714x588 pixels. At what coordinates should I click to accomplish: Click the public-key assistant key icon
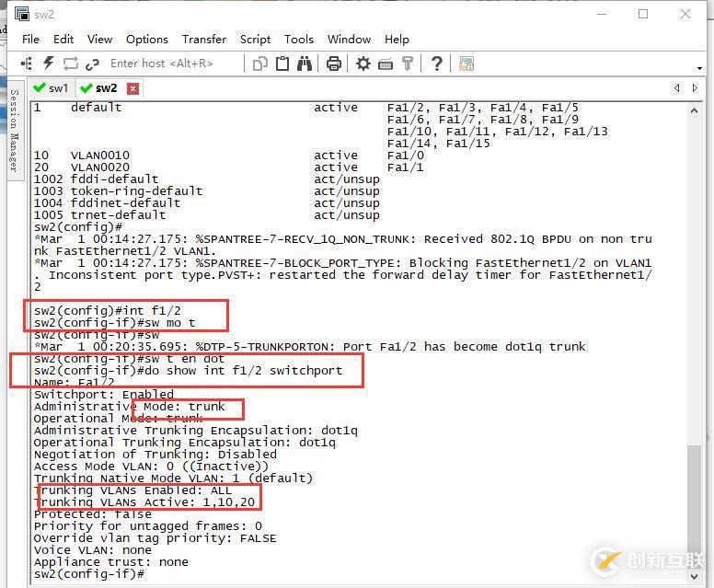(408, 63)
